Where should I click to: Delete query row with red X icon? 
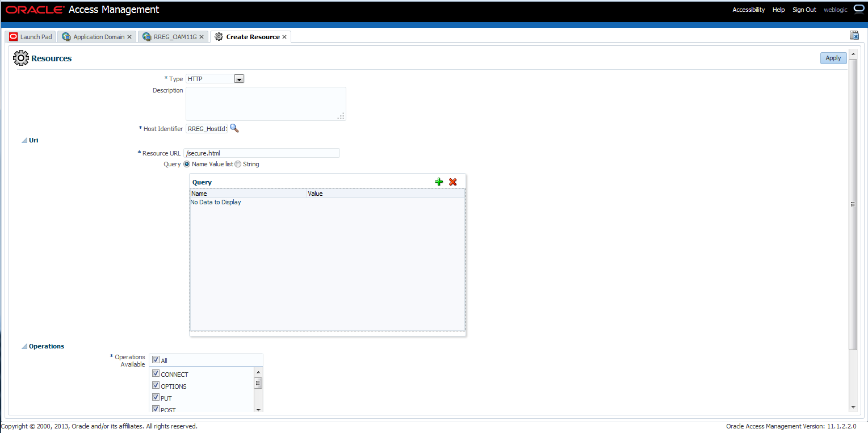(452, 182)
